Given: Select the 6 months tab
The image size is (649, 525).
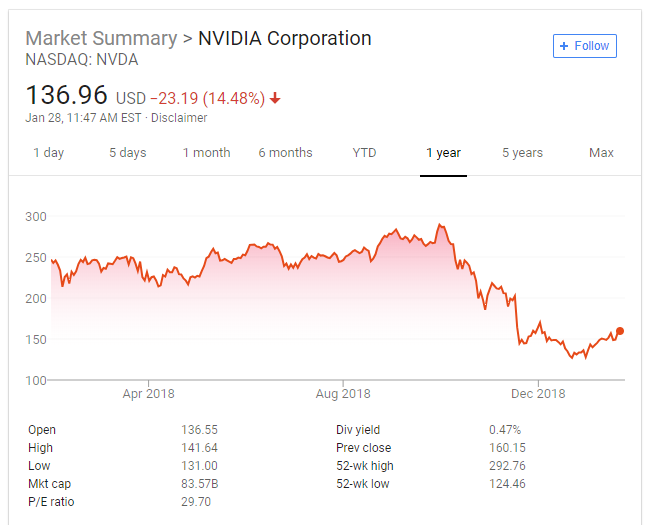Looking at the screenshot, I should pos(285,153).
